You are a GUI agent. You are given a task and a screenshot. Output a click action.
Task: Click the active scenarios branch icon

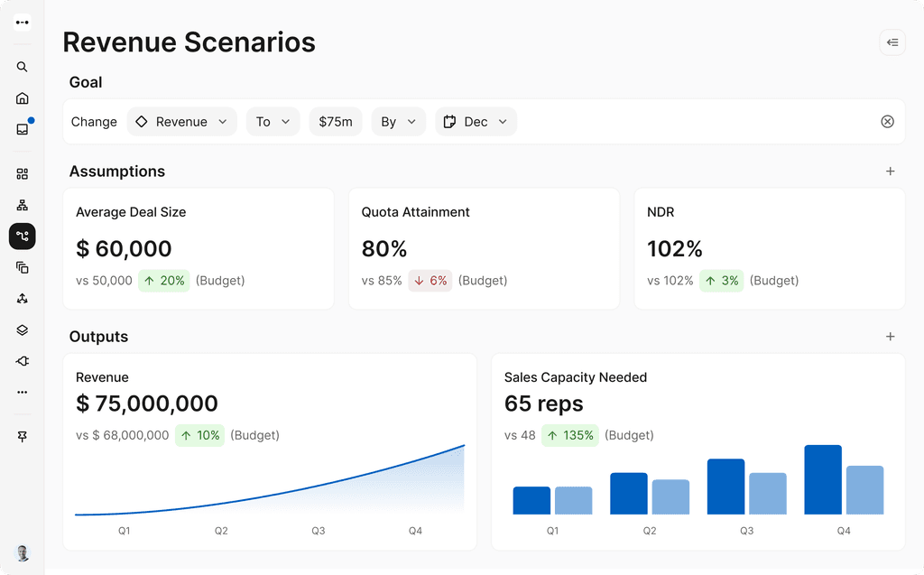[23, 236]
